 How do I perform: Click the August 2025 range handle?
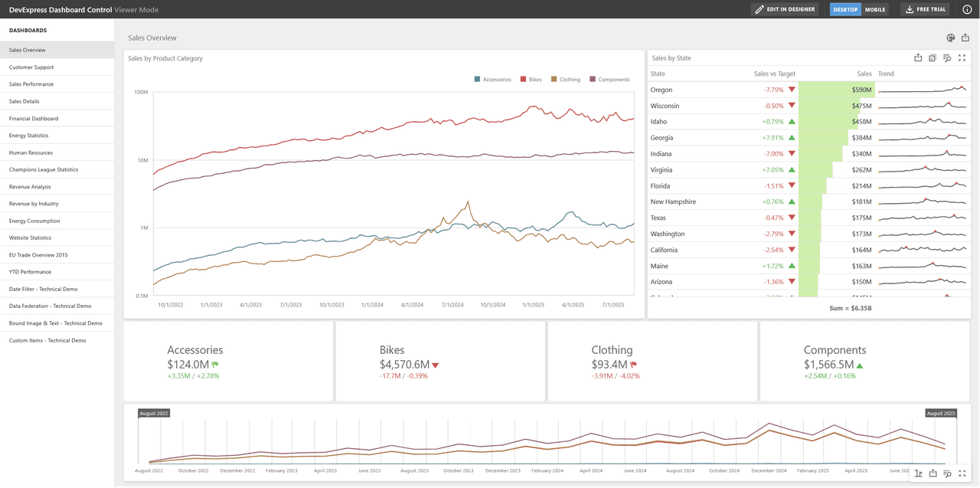pos(941,413)
